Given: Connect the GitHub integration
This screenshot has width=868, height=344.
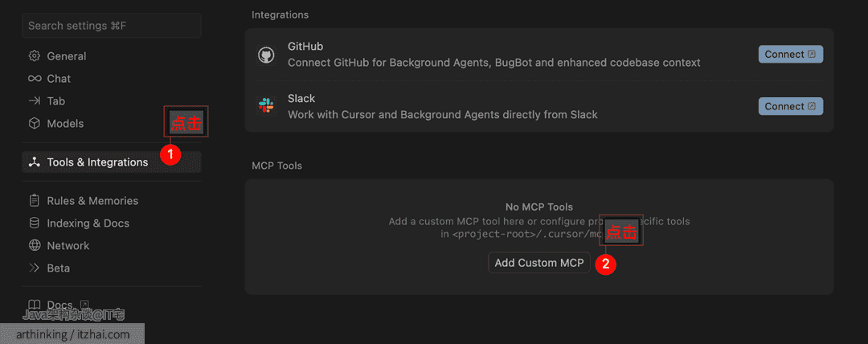Looking at the screenshot, I should point(791,55).
